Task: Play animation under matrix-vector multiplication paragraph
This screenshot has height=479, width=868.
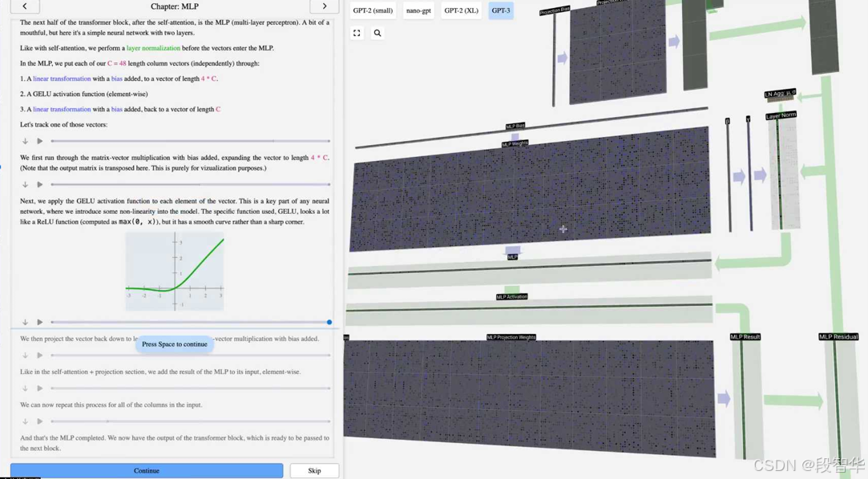Action: (40, 184)
